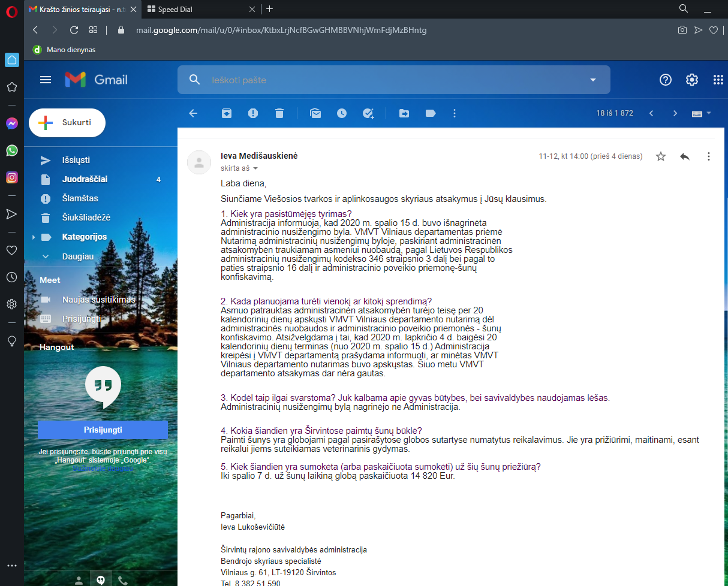The height and width of the screenshot is (586, 728).
Task: Report the message as spam
Action: point(253,113)
